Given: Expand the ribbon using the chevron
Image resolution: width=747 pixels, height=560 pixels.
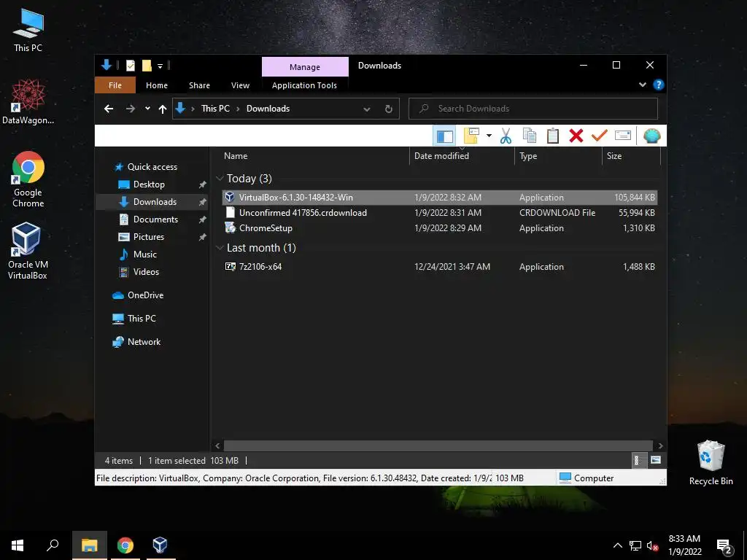Looking at the screenshot, I should [643, 85].
